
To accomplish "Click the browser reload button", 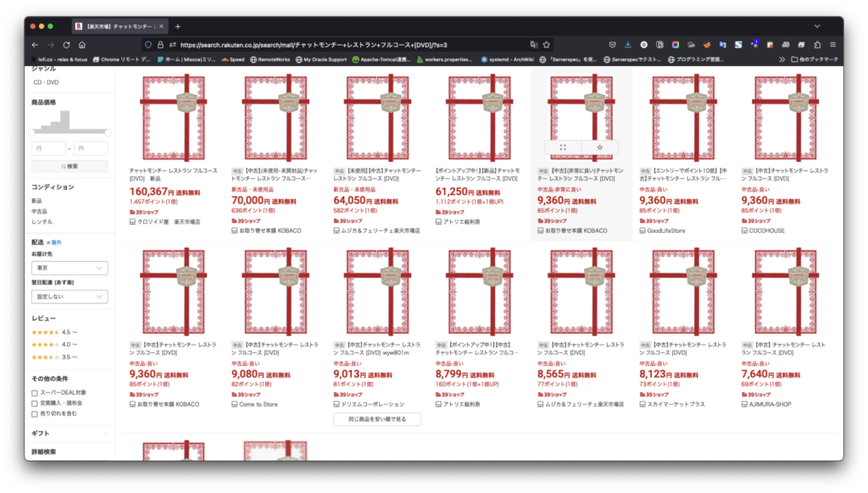I will (x=66, y=44).
